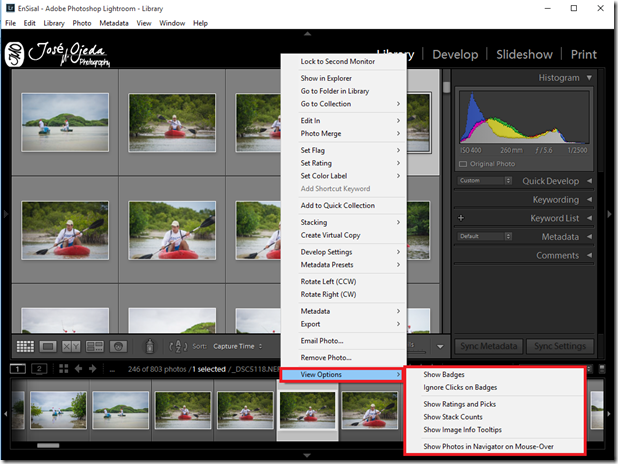Image resolution: width=618 pixels, height=464 pixels.
Task: Open toolbar content dropdown triangle
Action: [x=440, y=347]
